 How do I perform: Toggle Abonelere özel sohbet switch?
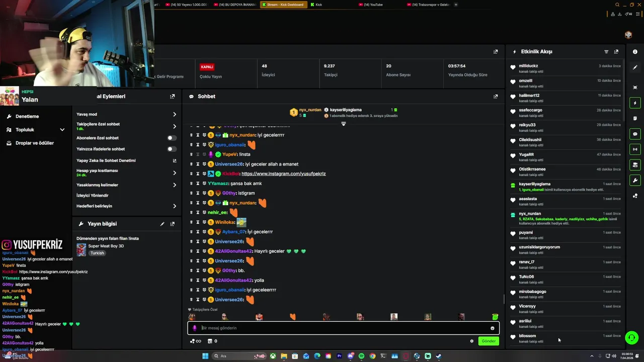pos(172,138)
